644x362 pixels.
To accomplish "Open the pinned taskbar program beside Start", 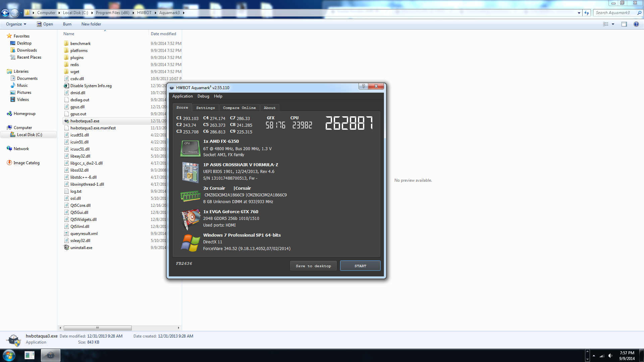I will (x=30, y=355).
